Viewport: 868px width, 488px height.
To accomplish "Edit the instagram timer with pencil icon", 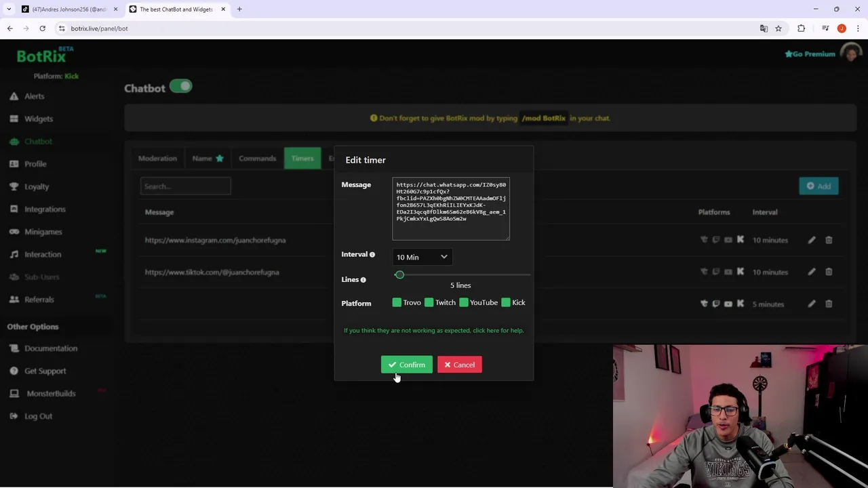I will (x=812, y=240).
